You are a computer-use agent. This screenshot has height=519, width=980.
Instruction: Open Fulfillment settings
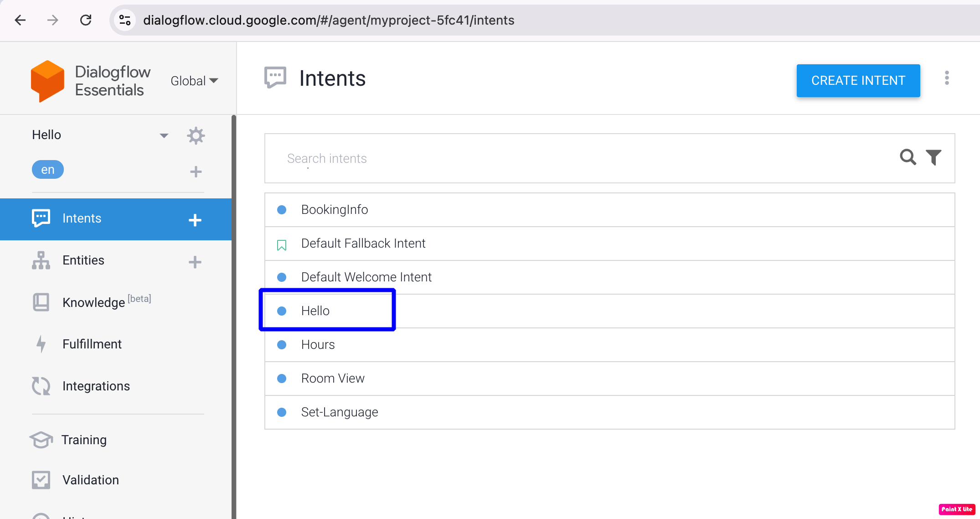(x=92, y=344)
